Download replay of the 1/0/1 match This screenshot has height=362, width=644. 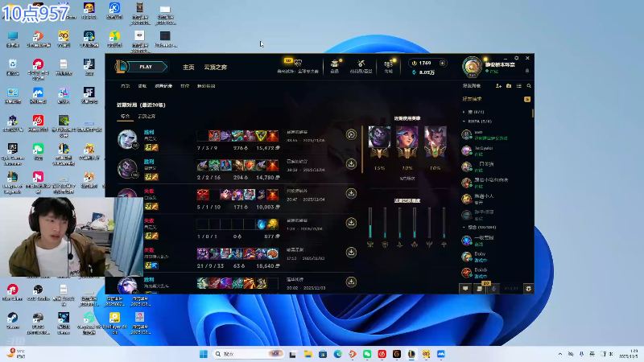point(351,223)
